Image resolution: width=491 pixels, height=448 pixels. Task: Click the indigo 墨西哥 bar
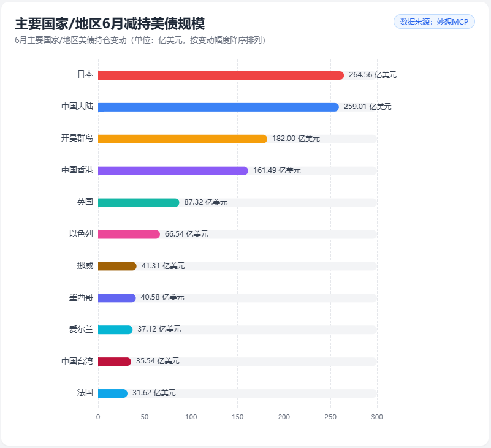[117, 298]
